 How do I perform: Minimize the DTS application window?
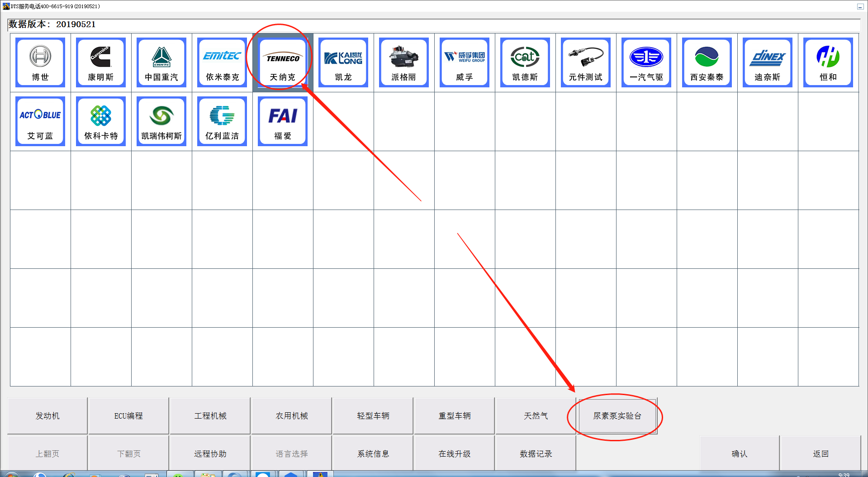[860, 6]
